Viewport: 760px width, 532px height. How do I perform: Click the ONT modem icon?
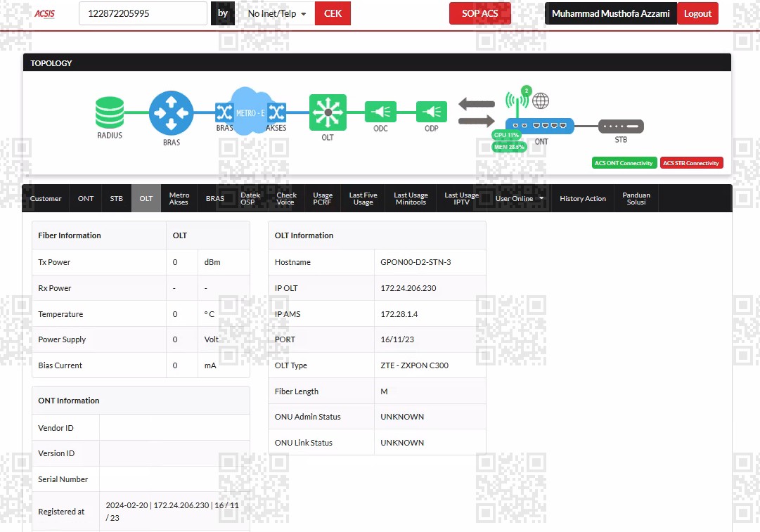point(539,126)
